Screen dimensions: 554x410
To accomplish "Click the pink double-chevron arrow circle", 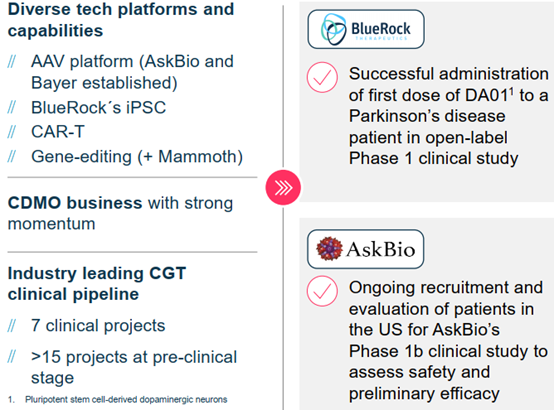I will pos(283,187).
